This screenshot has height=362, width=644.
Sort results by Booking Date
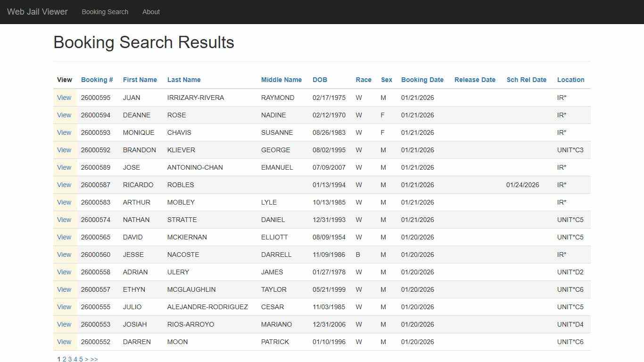(x=422, y=80)
